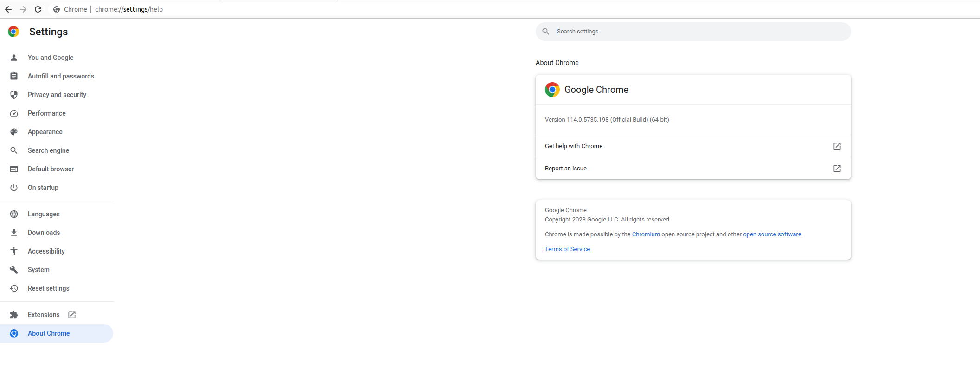
Task: Open external link icon for Get help
Action: pyautogui.click(x=837, y=146)
